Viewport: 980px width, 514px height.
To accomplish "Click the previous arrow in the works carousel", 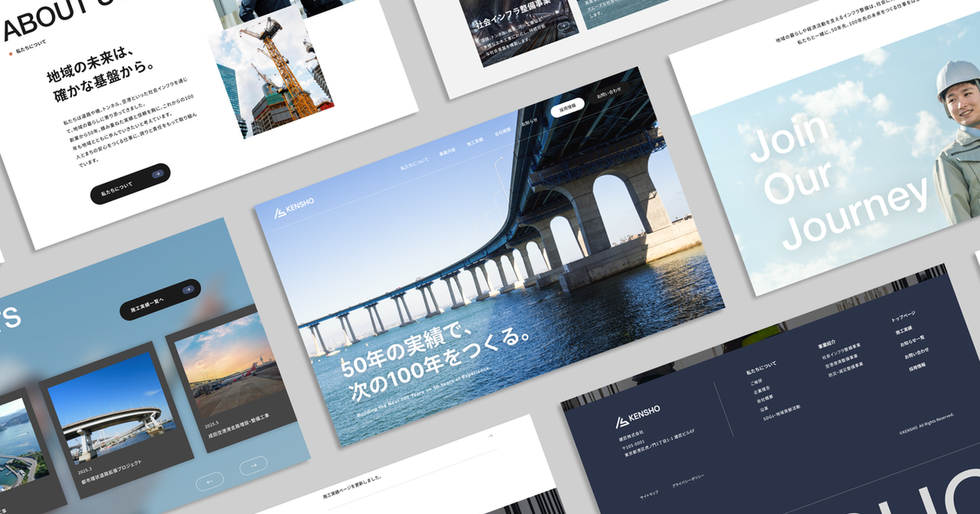I will (x=210, y=482).
